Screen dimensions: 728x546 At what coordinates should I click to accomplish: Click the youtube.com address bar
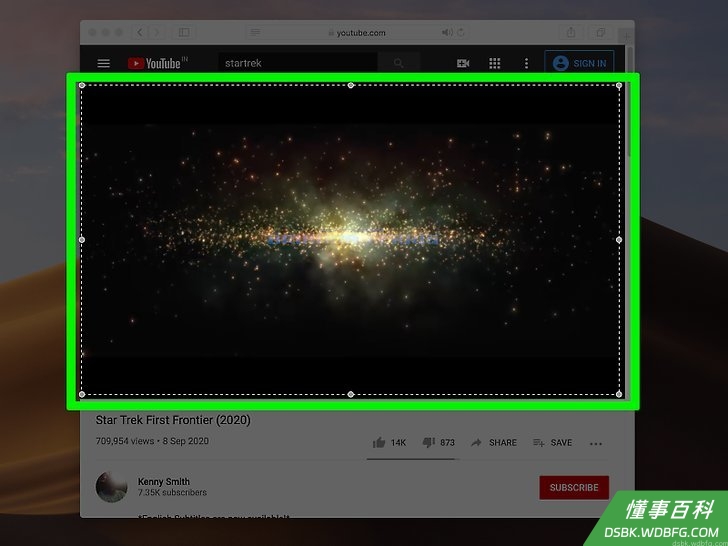pyautogui.click(x=357, y=32)
